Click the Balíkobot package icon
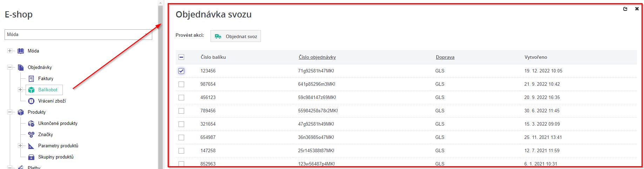Viewport: 644px width, 169px height. (31, 90)
